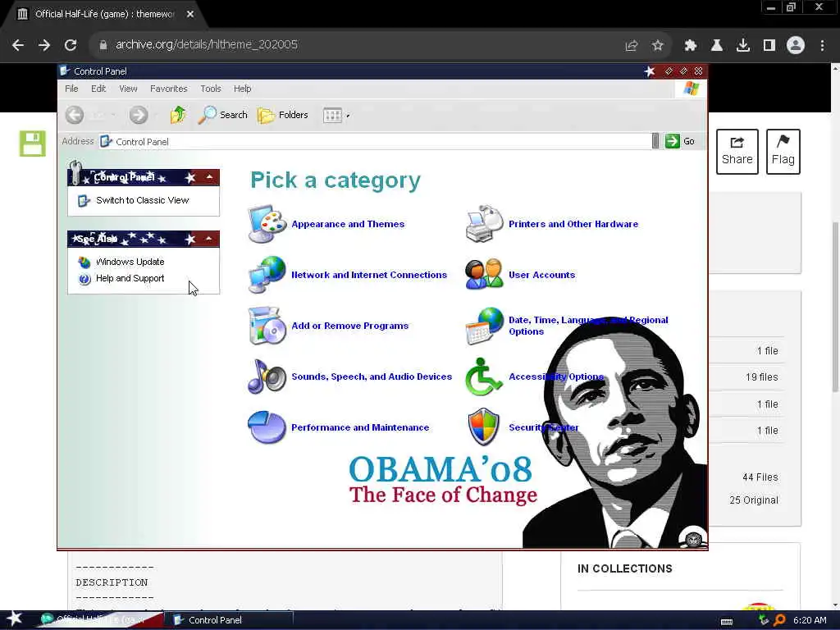
Task: Click the 44 Files download entry
Action: [760, 477]
